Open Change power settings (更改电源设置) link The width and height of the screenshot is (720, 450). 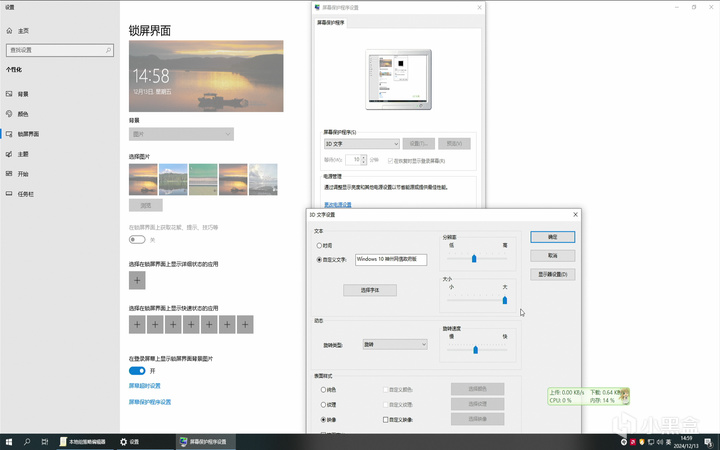pos(338,205)
